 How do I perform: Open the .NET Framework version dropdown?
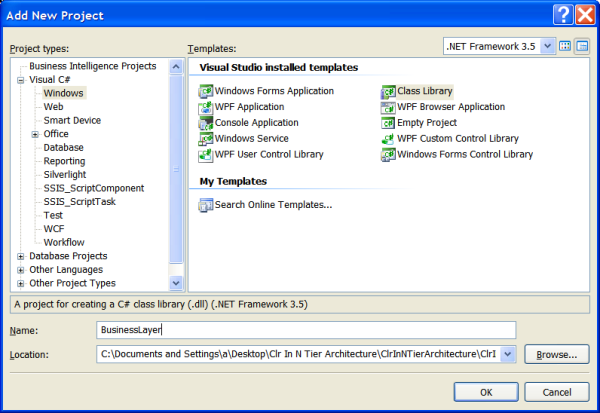548,46
